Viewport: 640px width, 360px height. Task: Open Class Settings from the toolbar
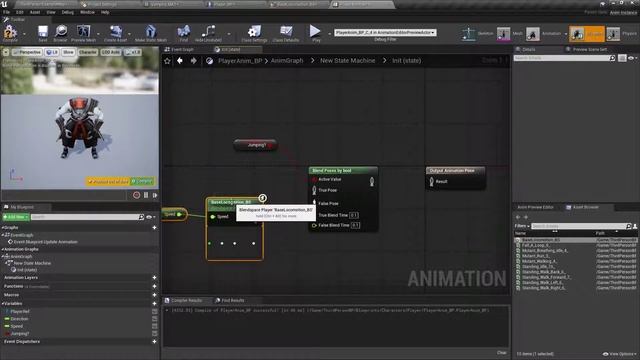[x=254, y=31]
